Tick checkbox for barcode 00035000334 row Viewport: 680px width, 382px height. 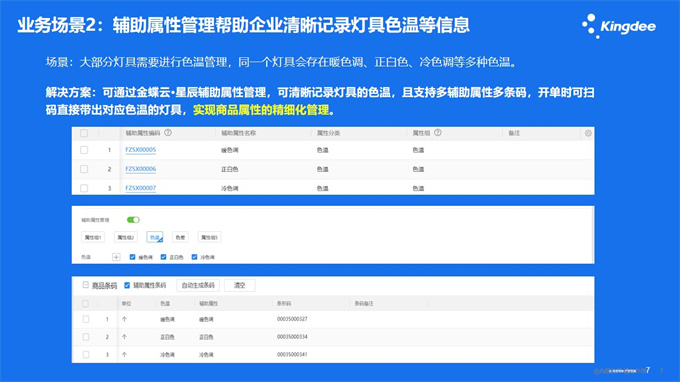click(85, 337)
